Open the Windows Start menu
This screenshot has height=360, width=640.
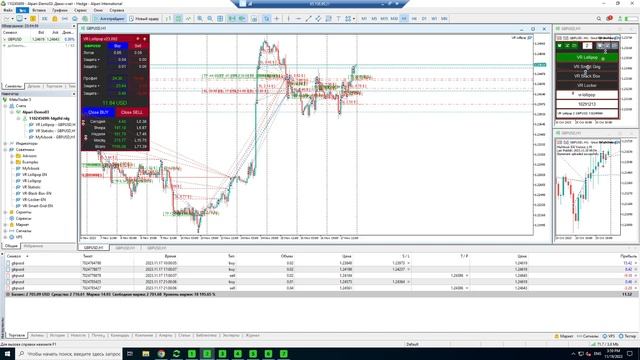pyautogui.click(x=7, y=354)
